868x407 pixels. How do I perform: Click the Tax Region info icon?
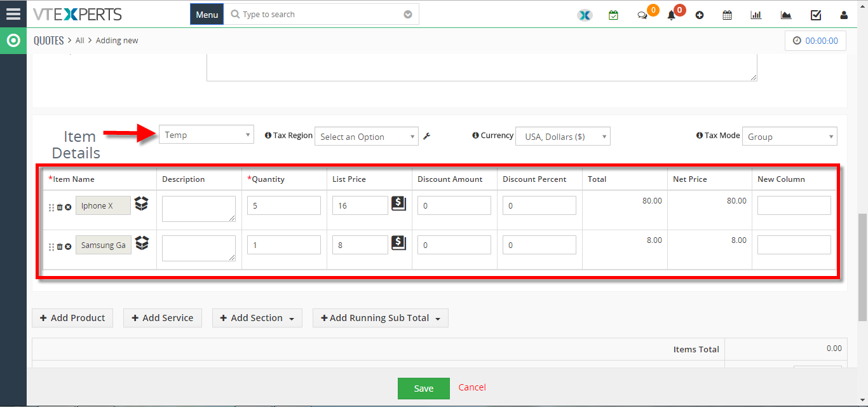coord(268,135)
